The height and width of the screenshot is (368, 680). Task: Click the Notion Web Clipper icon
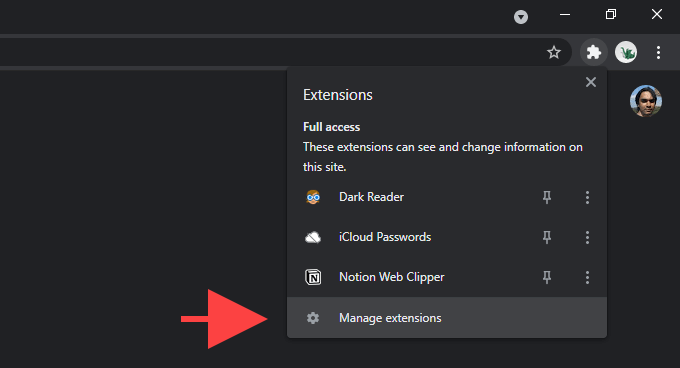pos(313,277)
